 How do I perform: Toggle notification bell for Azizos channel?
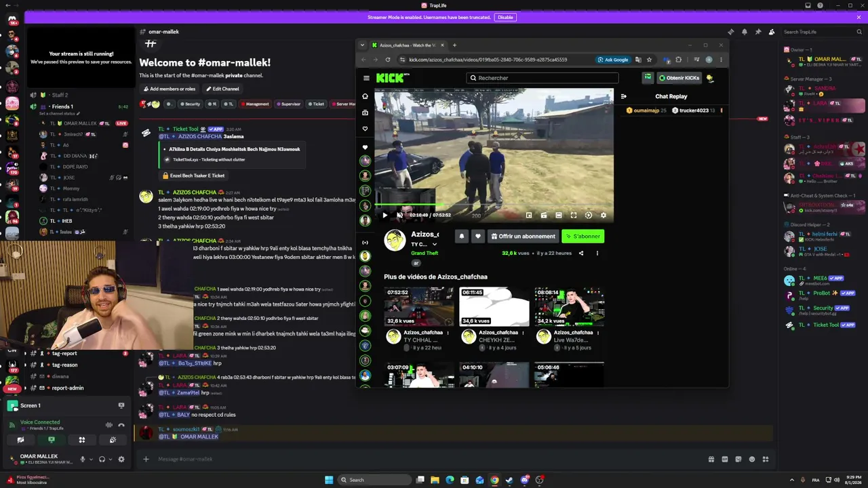(462, 237)
